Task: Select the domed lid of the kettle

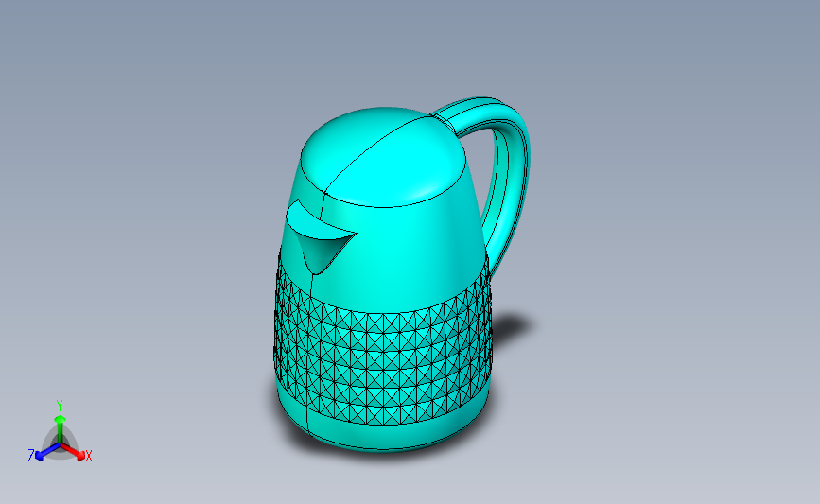Action: (x=383, y=157)
